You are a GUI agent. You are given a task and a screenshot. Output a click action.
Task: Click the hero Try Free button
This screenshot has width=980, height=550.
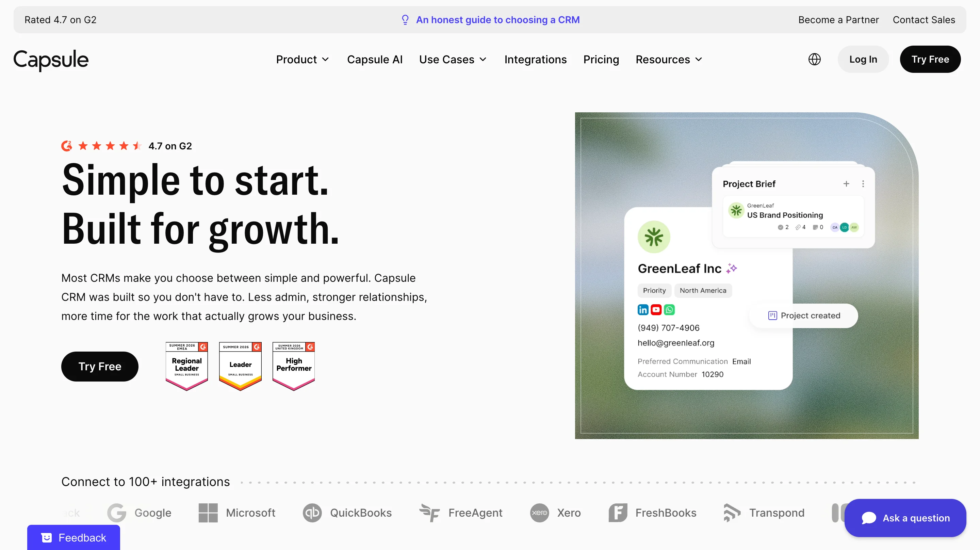100,366
